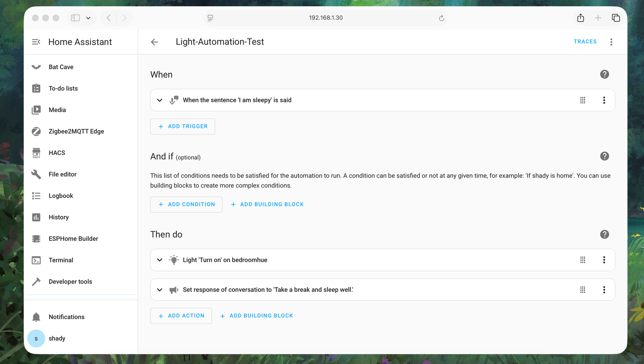
Task: Click ADD TRIGGER button
Action: pyautogui.click(x=183, y=126)
